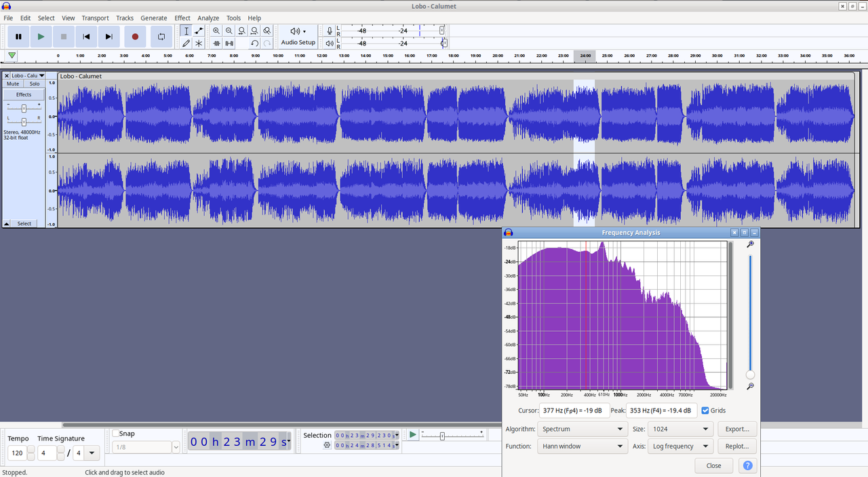Click the Skip to Start button
The height and width of the screenshot is (477, 868).
coord(86,37)
